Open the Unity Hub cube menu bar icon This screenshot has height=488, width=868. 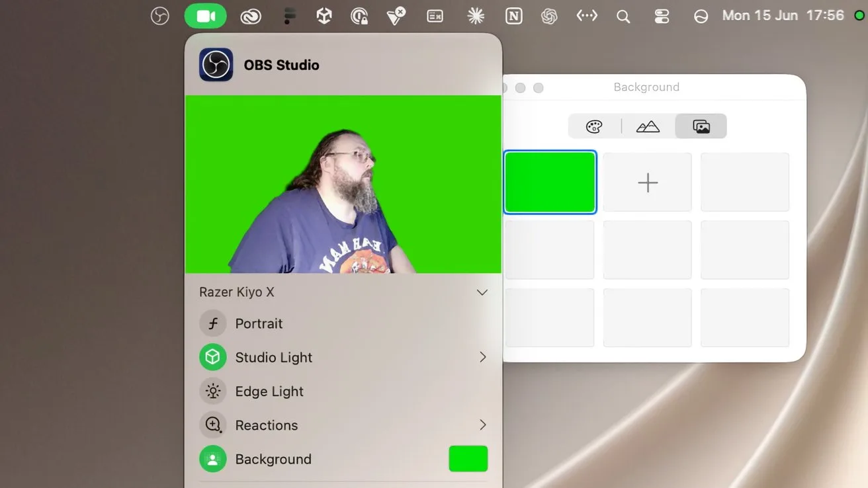tap(324, 16)
